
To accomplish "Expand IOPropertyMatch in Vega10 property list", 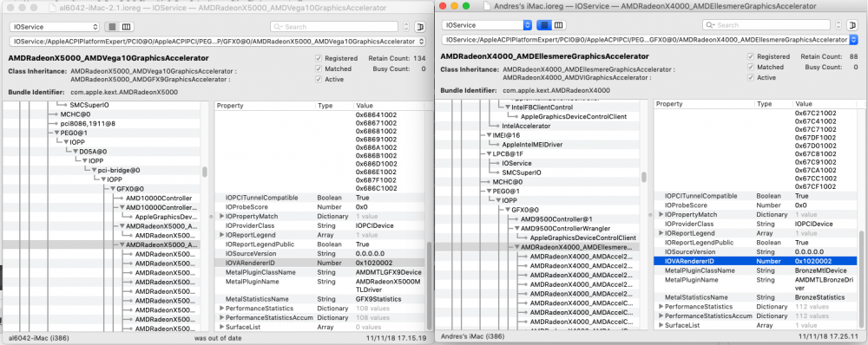I will coord(222,216).
